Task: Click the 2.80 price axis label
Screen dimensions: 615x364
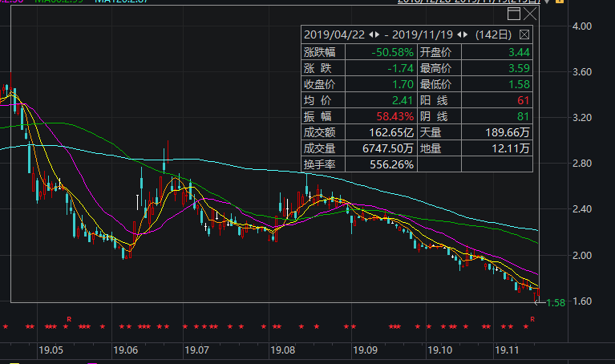Action: (x=582, y=164)
